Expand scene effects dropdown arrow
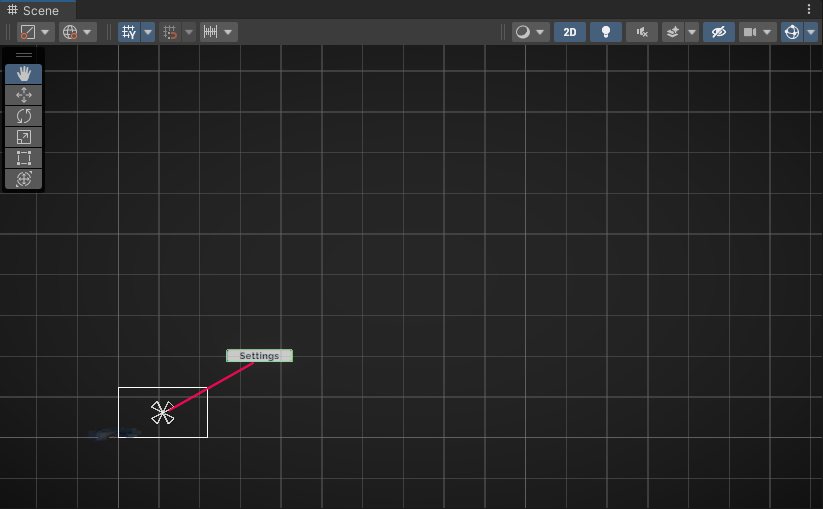 pyautogui.click(x=692, y=32)
